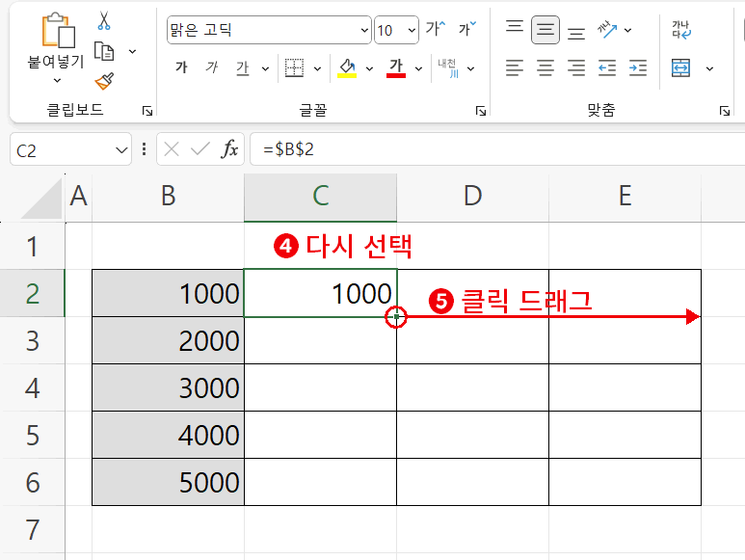Toggle wrap text 가나다 icon
Viewport: 745px width, 560px height.
[x=681, y=30]
